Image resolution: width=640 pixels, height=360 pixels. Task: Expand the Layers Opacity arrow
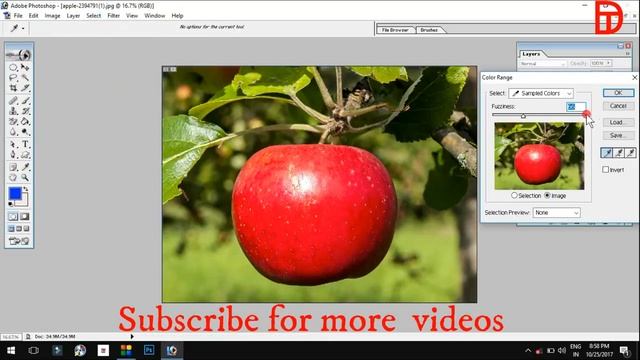[x=609, y=63]
